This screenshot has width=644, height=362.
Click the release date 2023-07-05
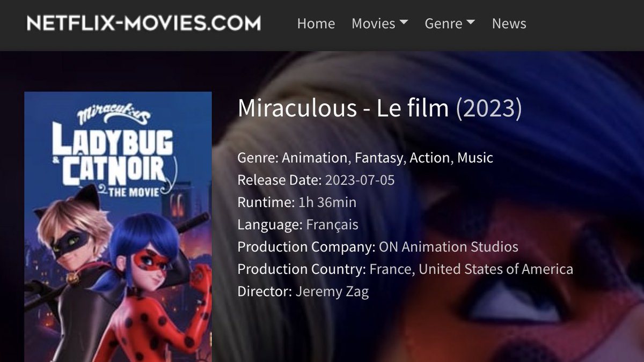tap(360, 180)
